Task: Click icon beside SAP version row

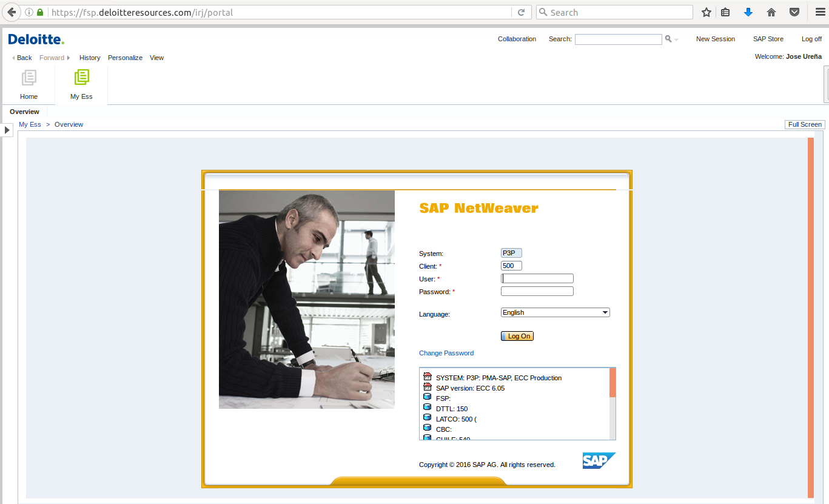Action: point(428,388)
